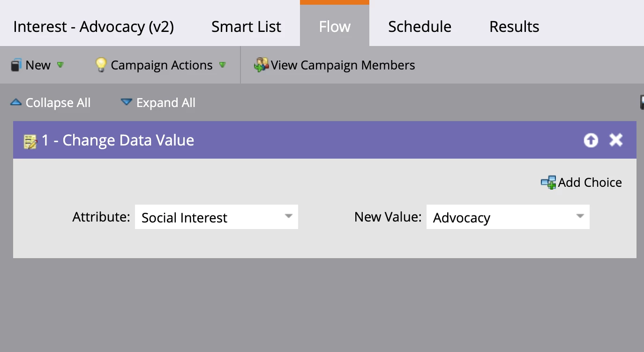Viewport: 644px width, 352px height.
Task: Go to the Results tab
Action: (x=514, y=27)
